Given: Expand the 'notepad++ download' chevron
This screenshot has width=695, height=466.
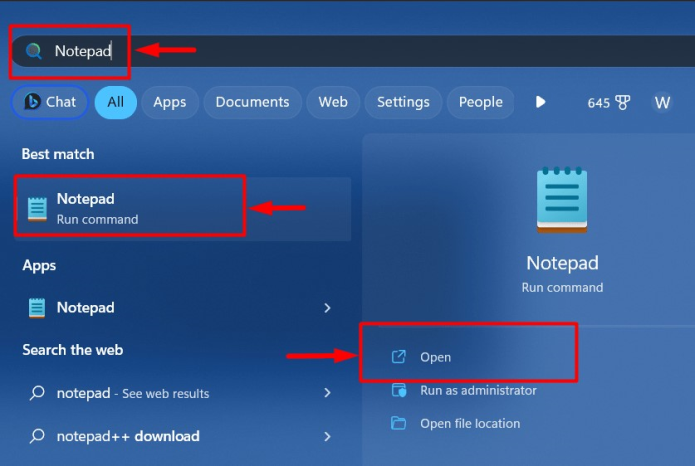Looking at the screenshot, I should 327,436.
